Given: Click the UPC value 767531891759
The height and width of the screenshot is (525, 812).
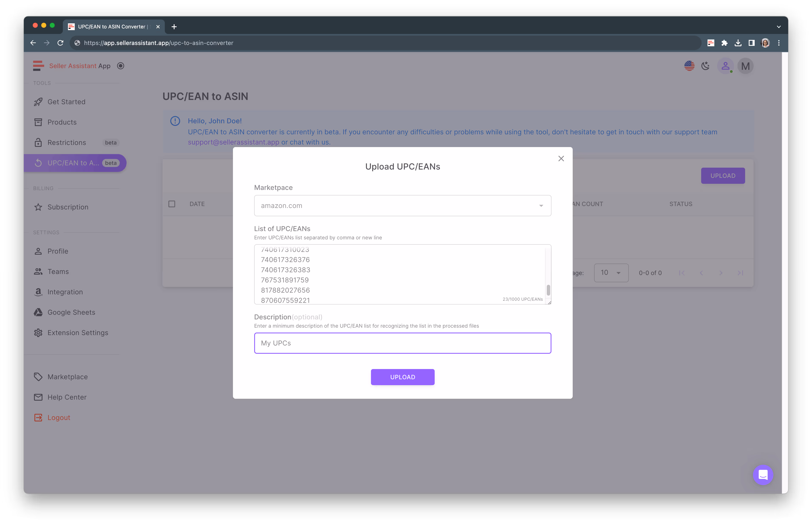Looking at the screenshot, I should pos(284,280).
